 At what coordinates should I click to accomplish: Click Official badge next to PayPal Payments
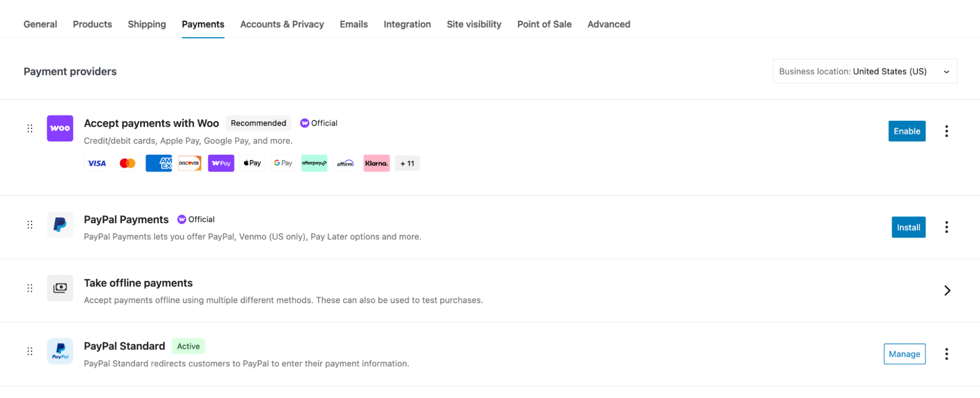[196, 219]
